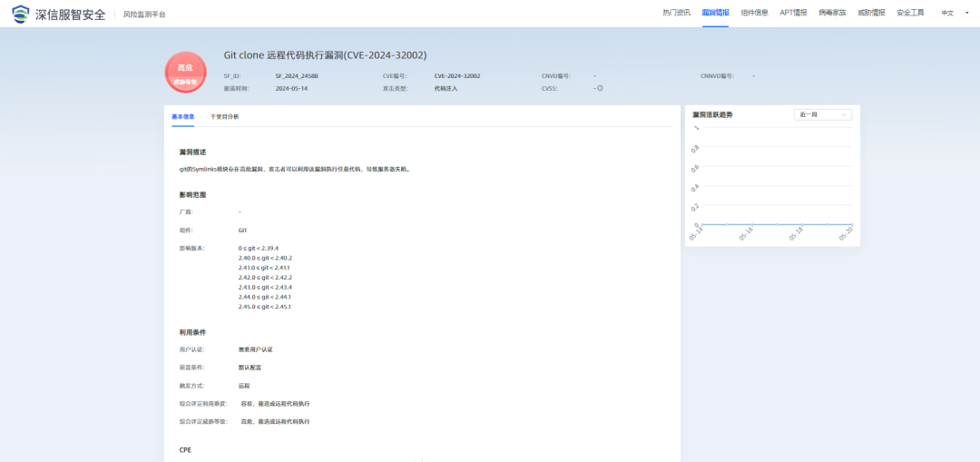Click the attack type value 代码注入
980x462 pixels.
click(446, 88)
